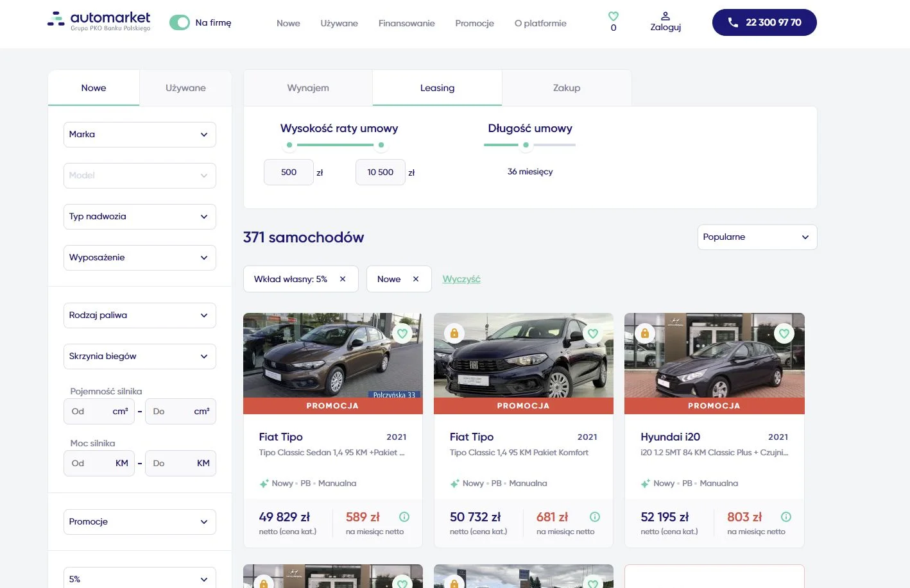Open Promocje in the top navigation
910x588 pixels.
(475, 23)
